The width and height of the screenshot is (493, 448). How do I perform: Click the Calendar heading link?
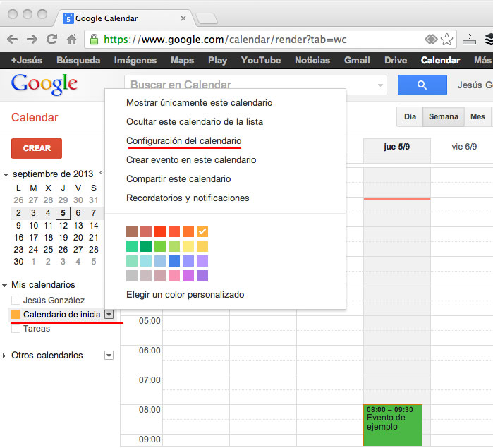point(35,117)
